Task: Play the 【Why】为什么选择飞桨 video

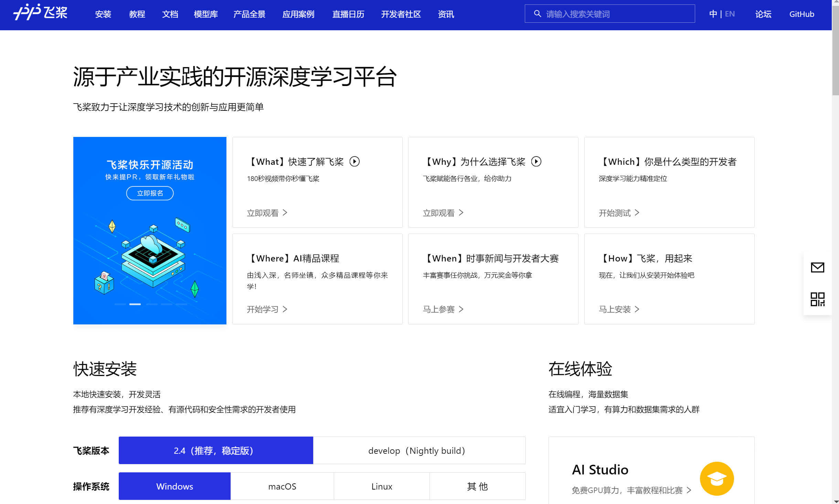Action: pos(537,161)
